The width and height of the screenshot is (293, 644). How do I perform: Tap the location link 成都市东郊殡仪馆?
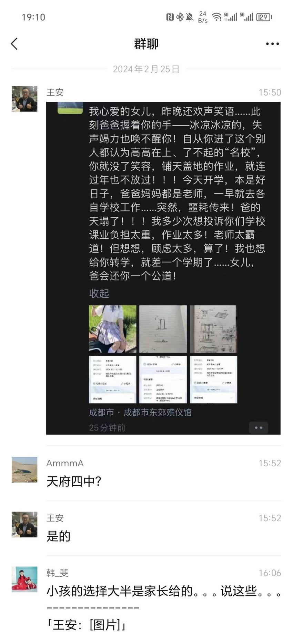point(158,412)
